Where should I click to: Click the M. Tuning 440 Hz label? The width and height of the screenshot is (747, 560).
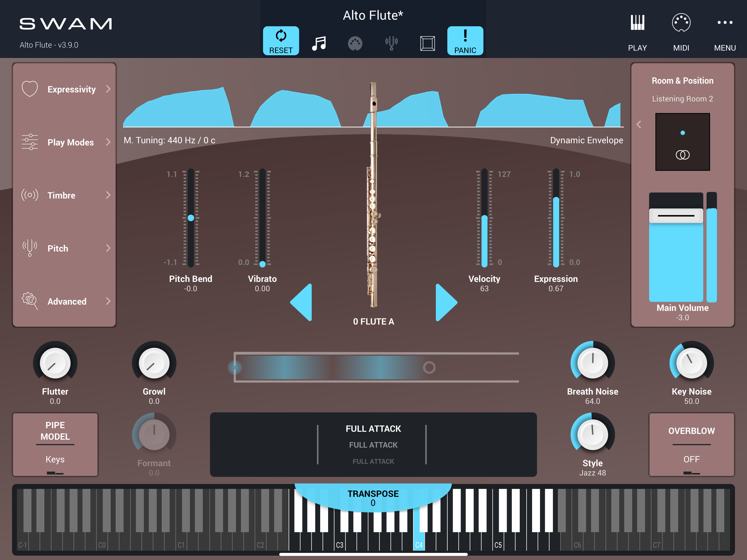pyautogui.click(x=169, y=140)
